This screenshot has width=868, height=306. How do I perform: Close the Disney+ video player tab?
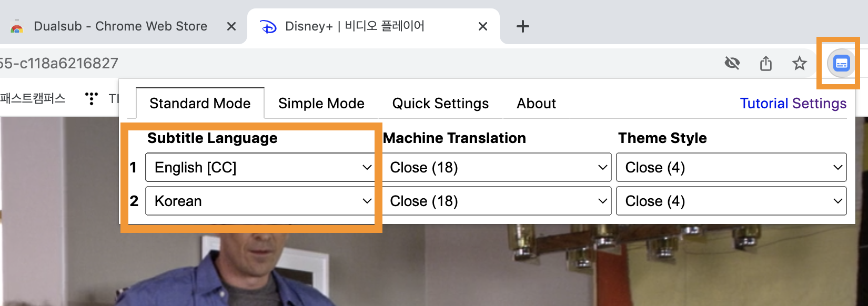click(x=482, y=26)
